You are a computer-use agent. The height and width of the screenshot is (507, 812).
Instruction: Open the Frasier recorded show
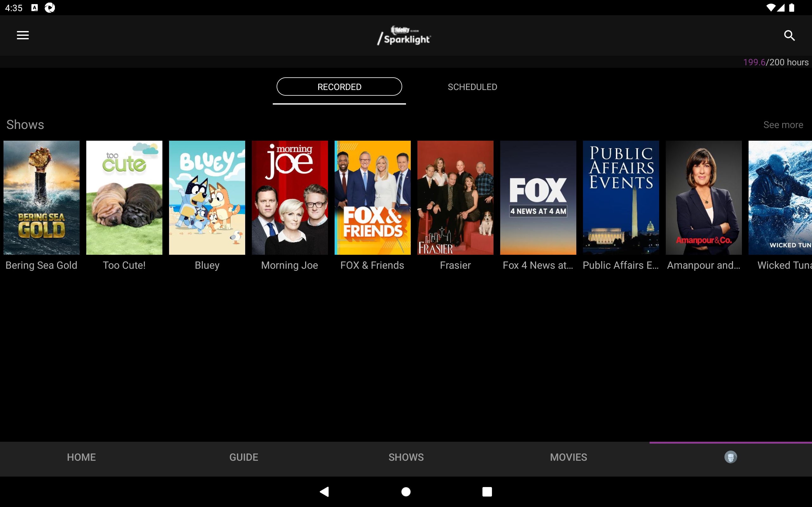click(455, 197)
